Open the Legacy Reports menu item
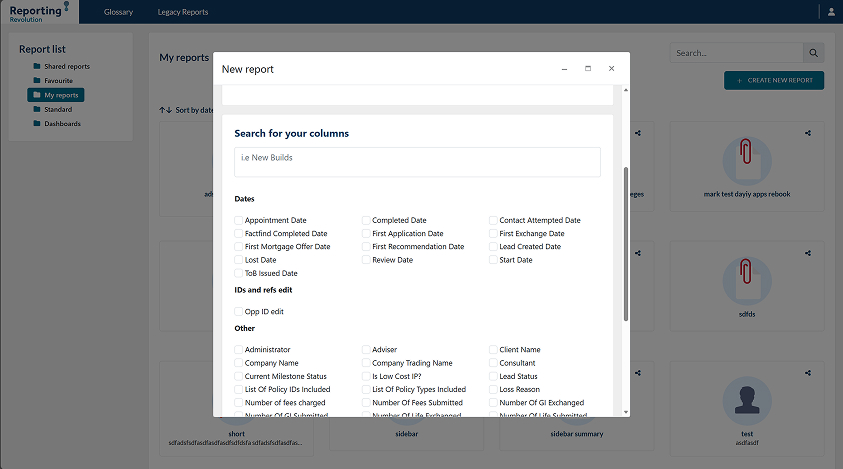Image resolution: width=843 pixels, height=469 pixels. [x=183, y=12]
